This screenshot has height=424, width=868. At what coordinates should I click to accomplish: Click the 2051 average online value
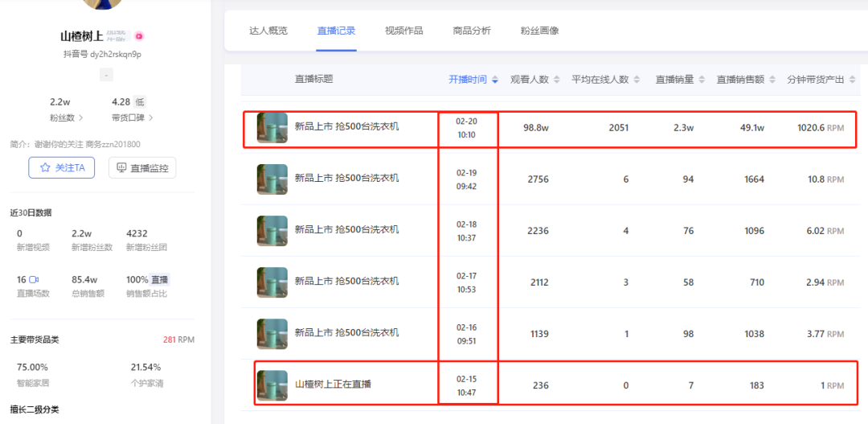click(618, 128)
